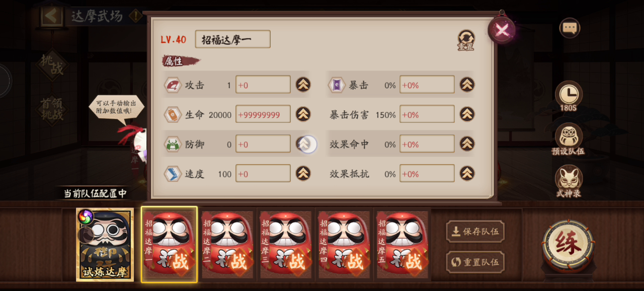This screenshot has height=291, width=644.
Task: Switch to the 首领挑战 boss tab
Action: [x=52, y=109]
